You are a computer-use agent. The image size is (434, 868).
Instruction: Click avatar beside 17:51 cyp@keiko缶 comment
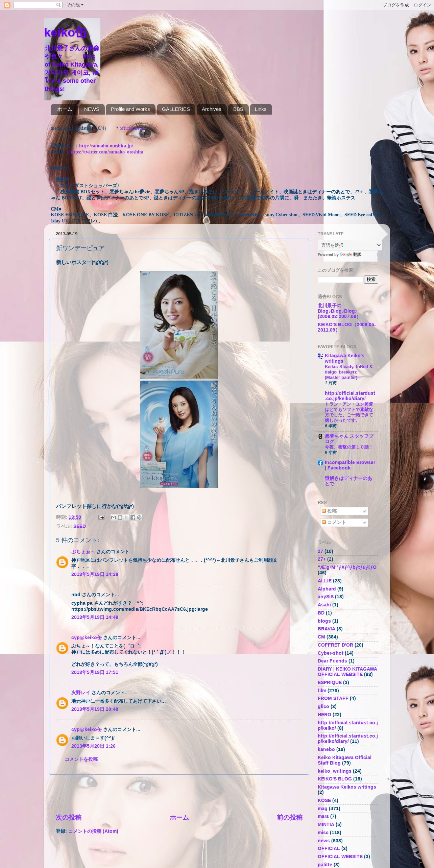tap(62, 648)
